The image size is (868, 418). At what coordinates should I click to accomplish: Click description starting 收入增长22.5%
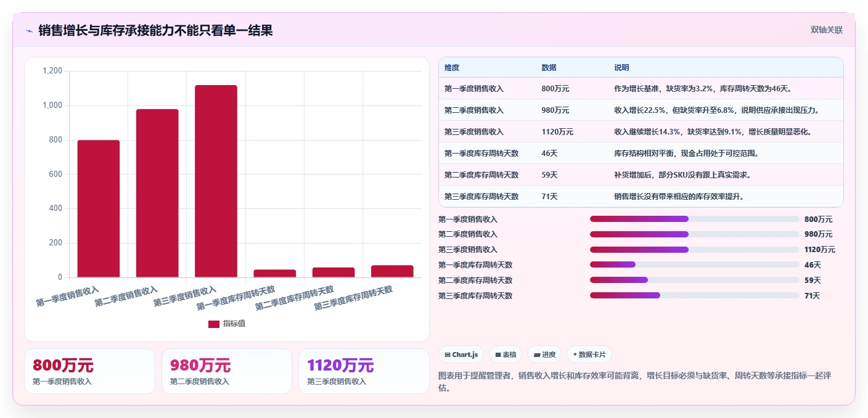pyautogui.click(x=716, y=110)
